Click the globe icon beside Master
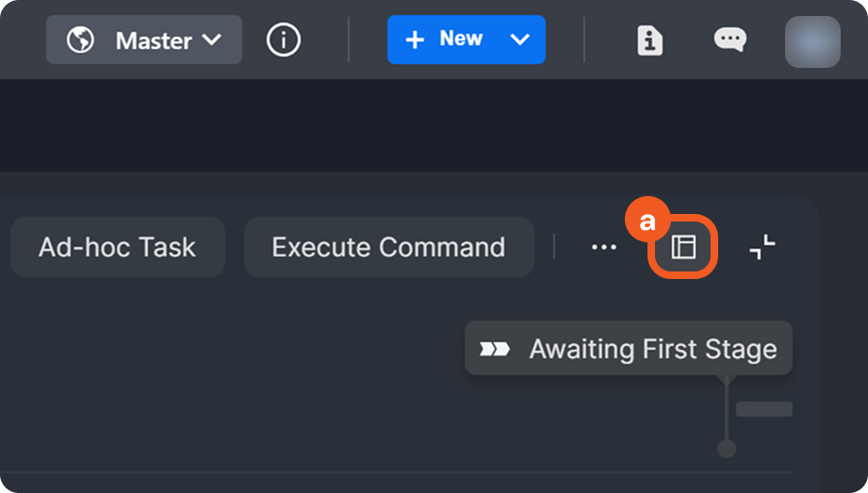The height and width of the screenshot is (493, 868). pos(81,41)
